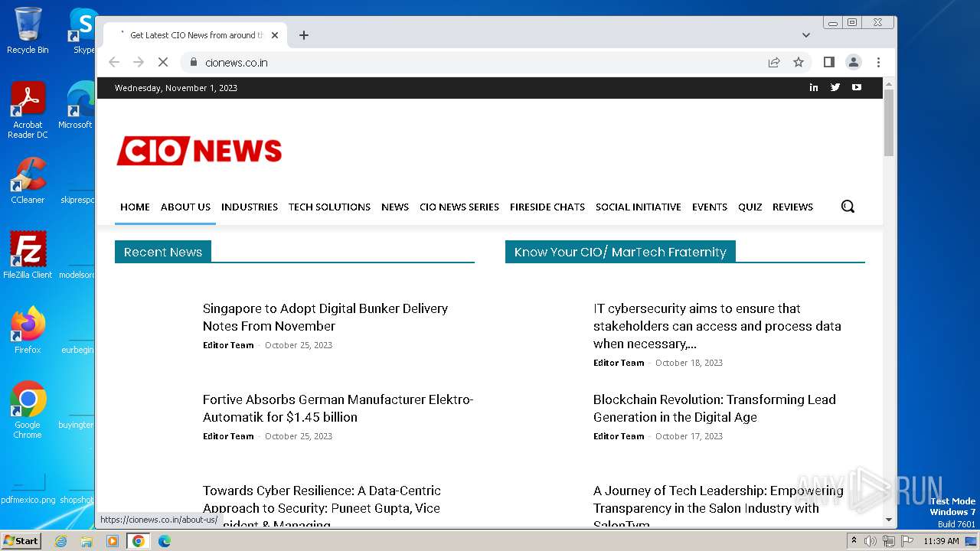Open the Chrome profile avatar
The height and width of the screenshot is (551, 980).
point(853,63)
